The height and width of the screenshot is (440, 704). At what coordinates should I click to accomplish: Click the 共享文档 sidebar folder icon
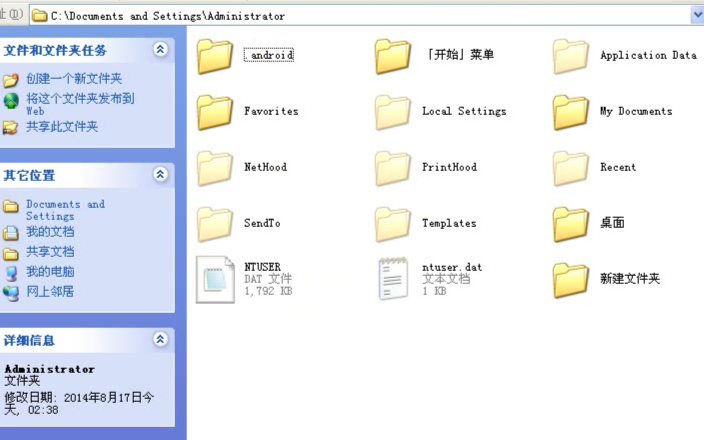pos(11,254)
